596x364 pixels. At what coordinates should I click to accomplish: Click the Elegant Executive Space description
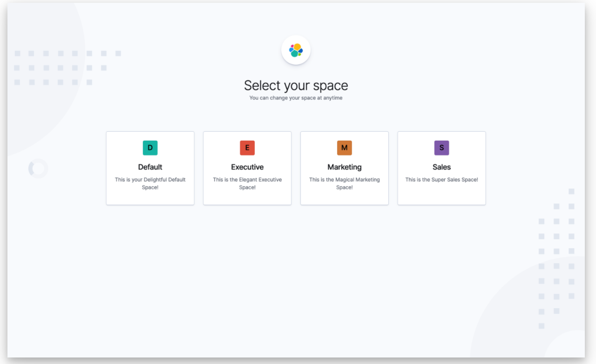247,183
